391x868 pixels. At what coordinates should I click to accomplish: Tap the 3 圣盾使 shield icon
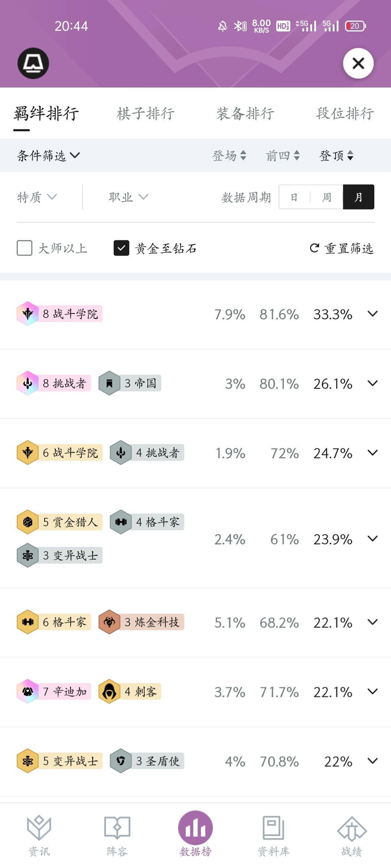click(x=121, y=761)
